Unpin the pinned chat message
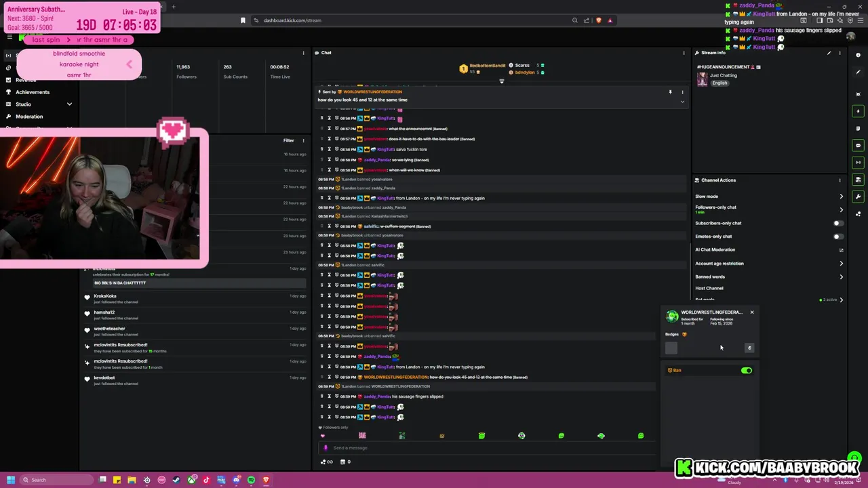The height and width of the screenshot is (488, 868). tap(670, 92)
